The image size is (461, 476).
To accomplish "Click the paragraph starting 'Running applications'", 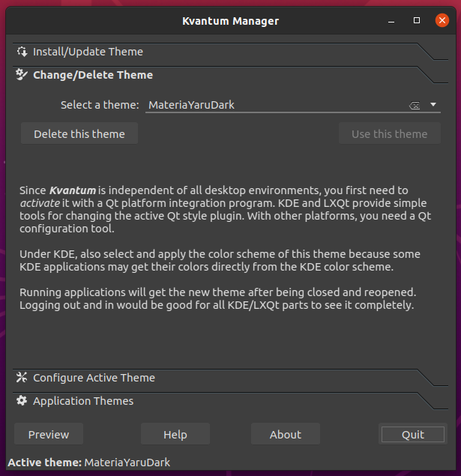I will click(x=217, y=298).
